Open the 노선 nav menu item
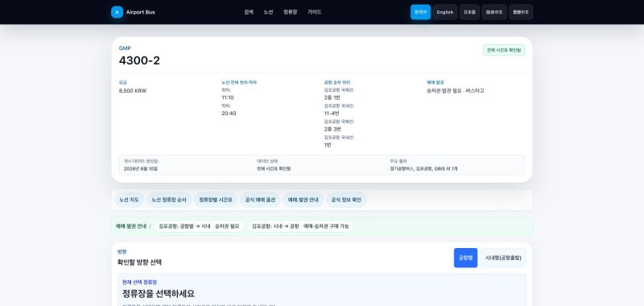The image size is (644, 306). (x=268, y=12)
